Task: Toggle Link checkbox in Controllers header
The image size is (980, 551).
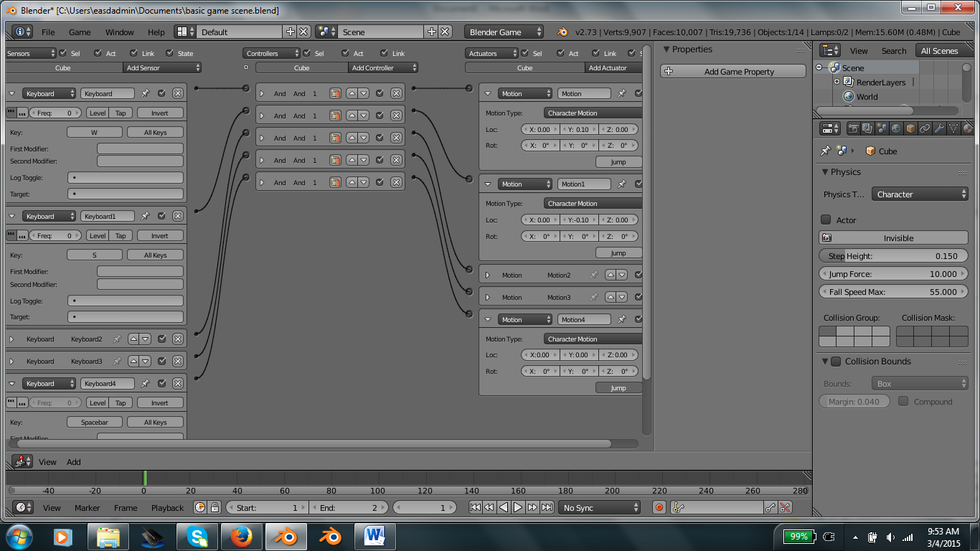Action: click(384, 53)
